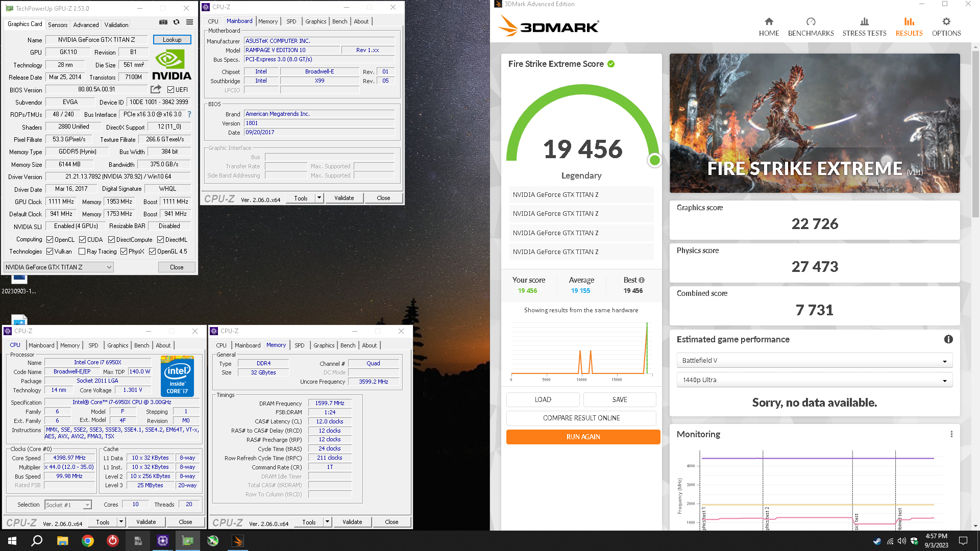Toggle DirectCompute checkbox
The image size is (980, 551).
click(x=111, y=240)
